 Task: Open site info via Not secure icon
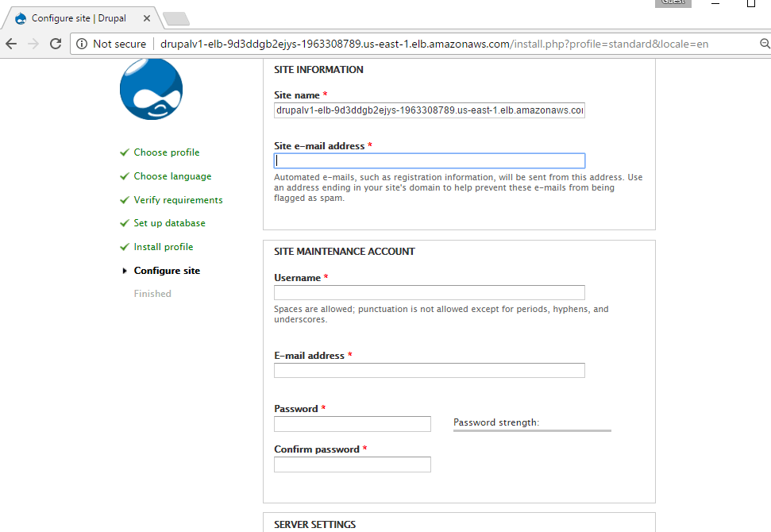pyautogui.click(x=83, y=44)
